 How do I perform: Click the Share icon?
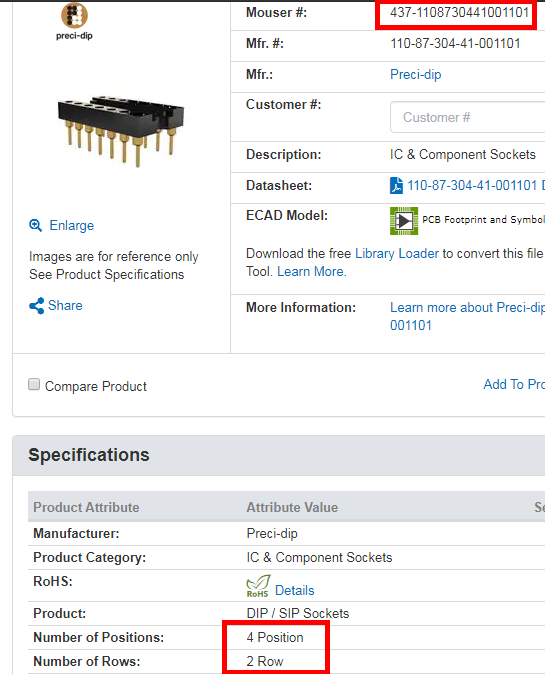tap(37, 306)
